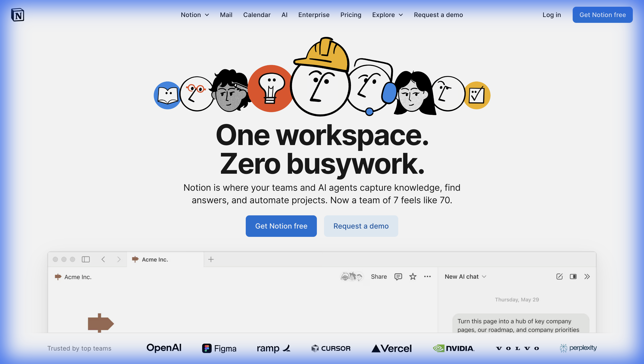The width and height of the screenshot is (644, 364).
Task: Collapse AI panel with double chevron
Action: point(587,276)
